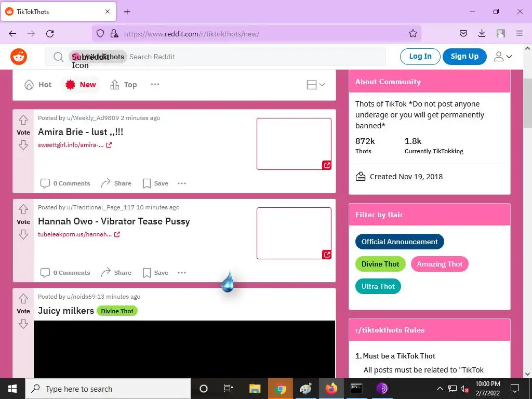The width and height of the screenshot is (532, 399).
Task: Open the Reddit home logo
Action: [19, 56]
